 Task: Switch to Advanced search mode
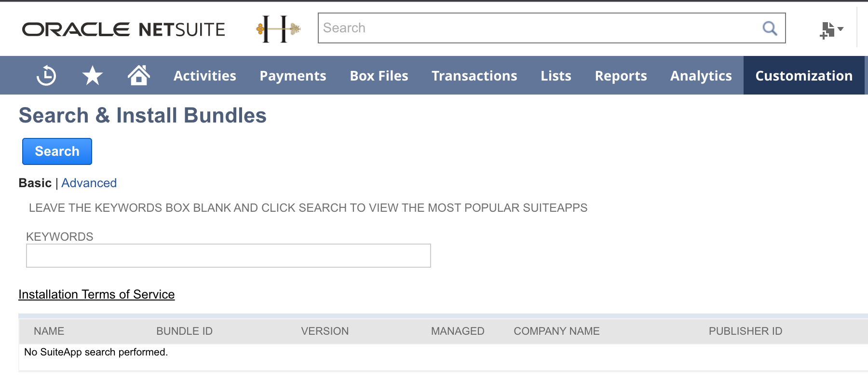pyautogui.click(x=89, y=183)
